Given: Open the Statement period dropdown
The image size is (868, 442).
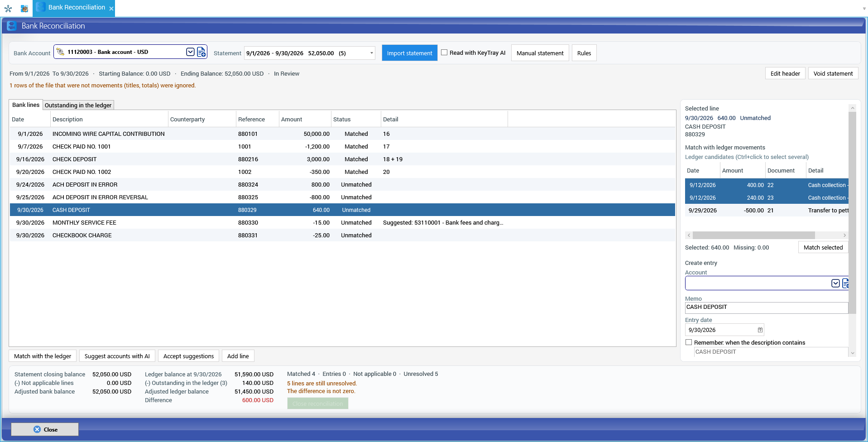Looking at the screenshot, I should (371, 53).
